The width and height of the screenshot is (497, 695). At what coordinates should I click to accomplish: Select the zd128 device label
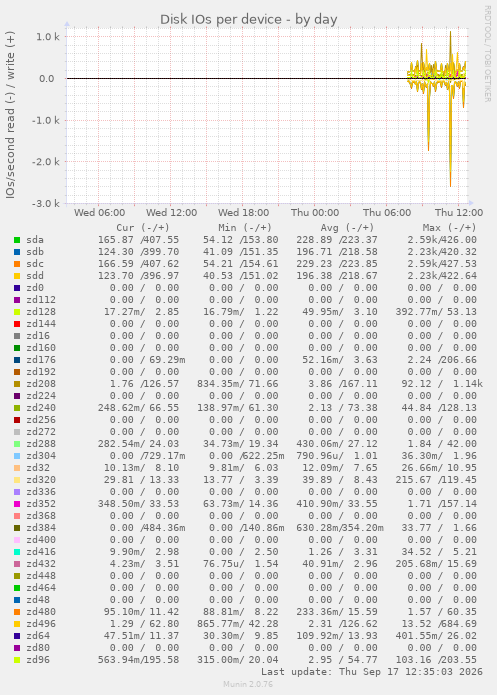click(x=41, y=312)
